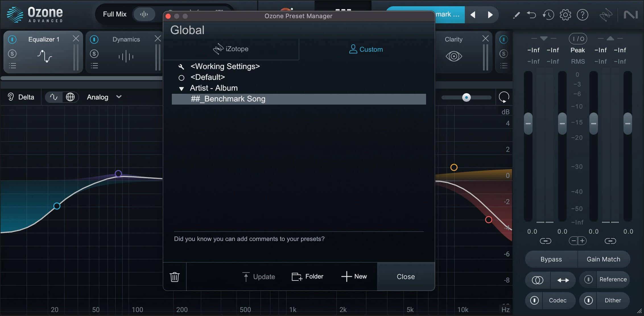Viewport: 644px width, 316px height.
Task: Click the EQ curve icon next to Delta
Action: coord(53,97)
